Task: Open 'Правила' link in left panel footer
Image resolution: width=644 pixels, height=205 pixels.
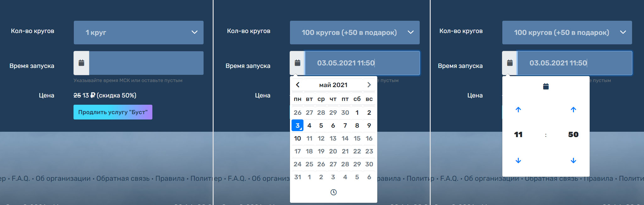Action: [x=170, y=179]
